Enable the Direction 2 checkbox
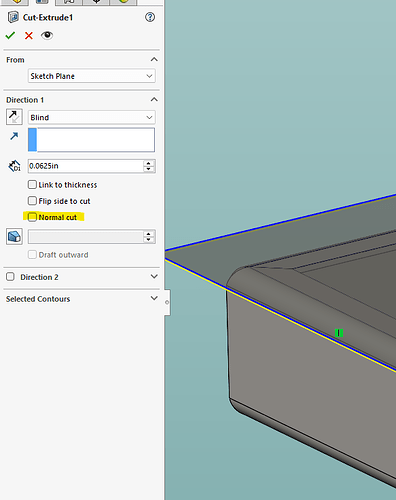Viewport: 396px width, 500px height. point(10,277)
